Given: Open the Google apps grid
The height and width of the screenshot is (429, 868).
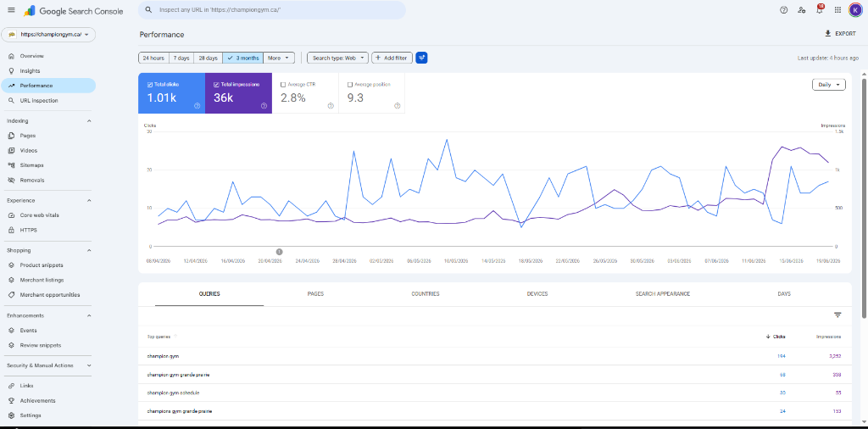Looking at the screenshot, I should 837,10.
